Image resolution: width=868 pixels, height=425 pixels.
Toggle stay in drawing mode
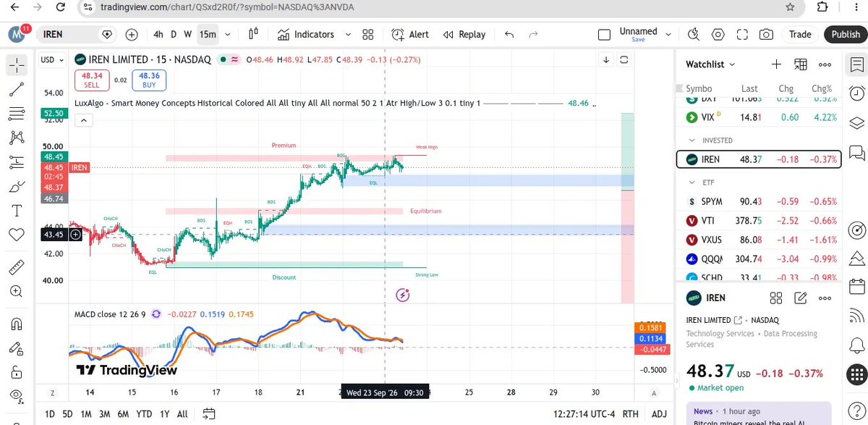pos(17,348)
